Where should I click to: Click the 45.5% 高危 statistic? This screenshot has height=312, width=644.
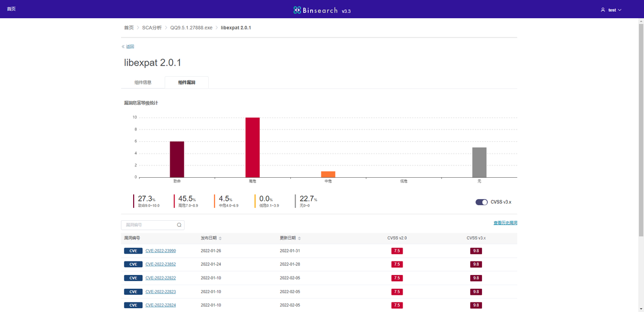(187, 201)
